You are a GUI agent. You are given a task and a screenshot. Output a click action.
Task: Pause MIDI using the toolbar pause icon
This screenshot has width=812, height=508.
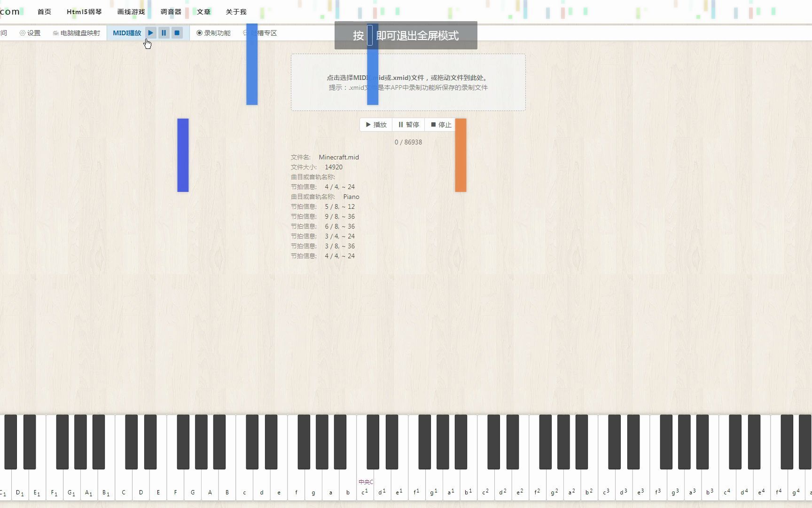click(164, 33)
